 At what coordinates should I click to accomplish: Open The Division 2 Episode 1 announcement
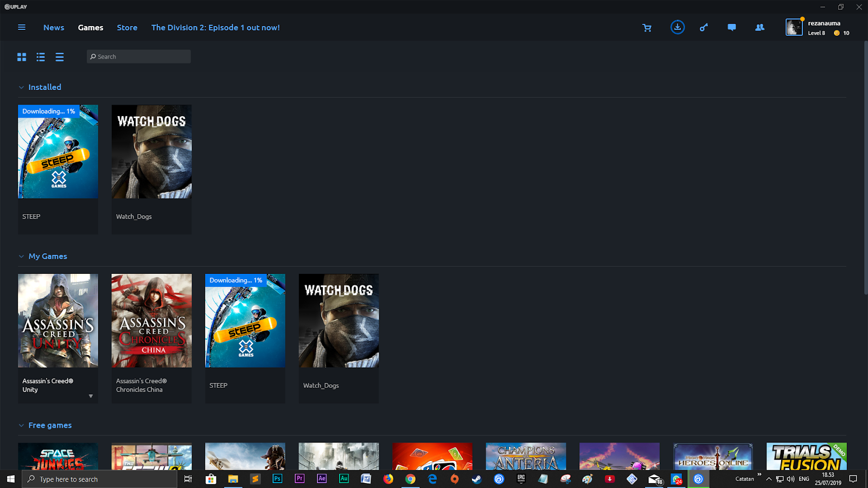click(215, 27)
